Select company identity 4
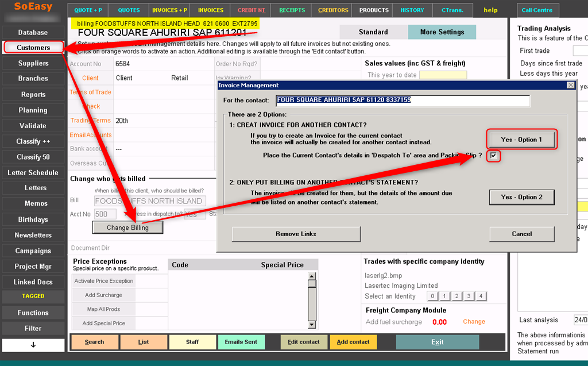 [x=481, y=296]
